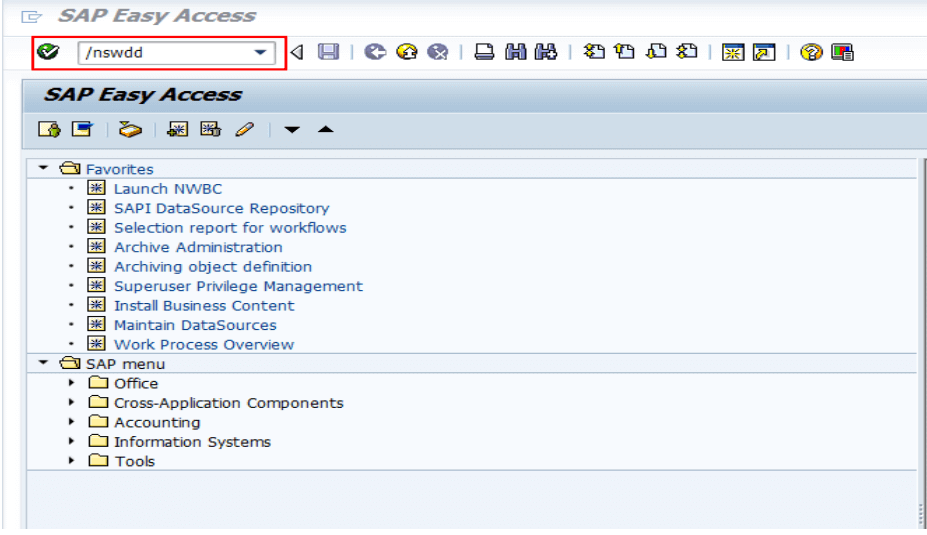Click the red Cancel icon

[x=437, y=52]
